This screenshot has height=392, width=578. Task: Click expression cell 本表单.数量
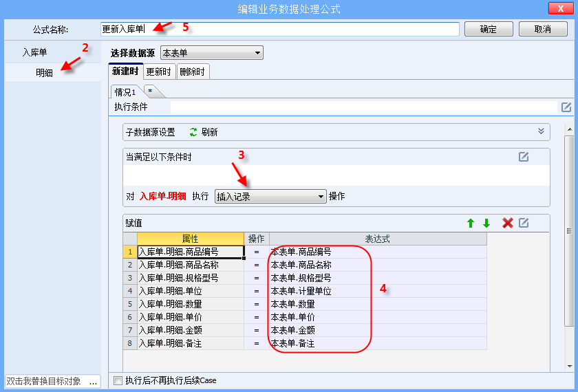pos(378,304)
